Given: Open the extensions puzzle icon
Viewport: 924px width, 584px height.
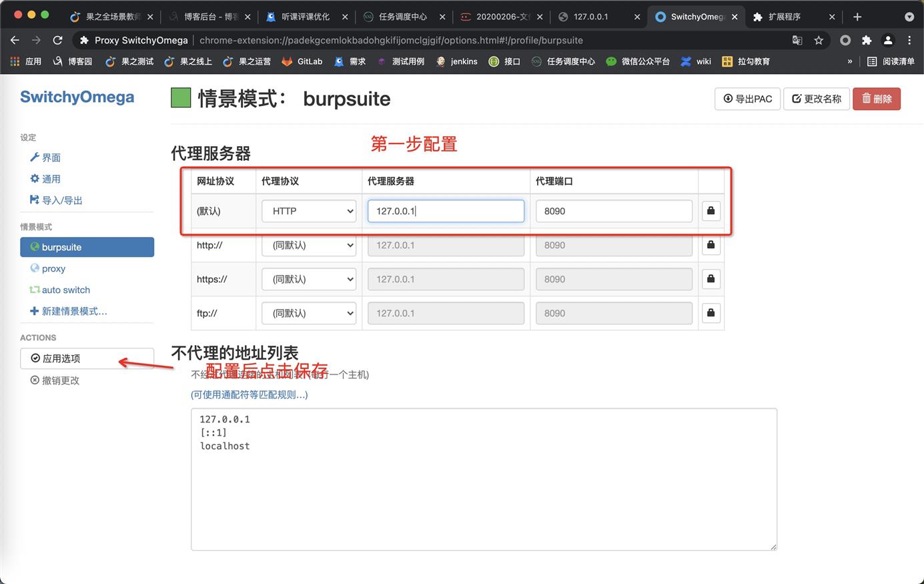Looking at the screenshot, I should point(867,40).
